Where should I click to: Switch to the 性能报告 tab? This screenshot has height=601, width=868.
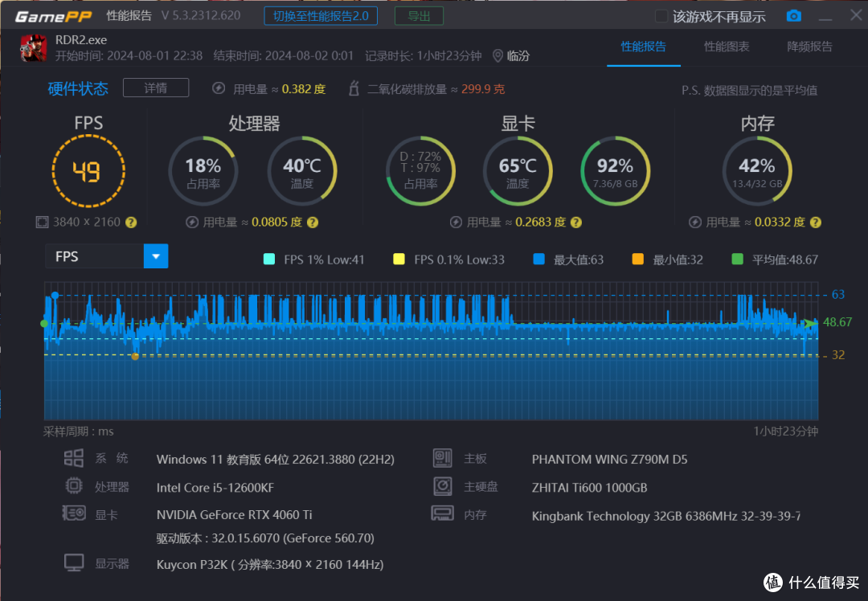pyautogui.click(x=643, y=47)
